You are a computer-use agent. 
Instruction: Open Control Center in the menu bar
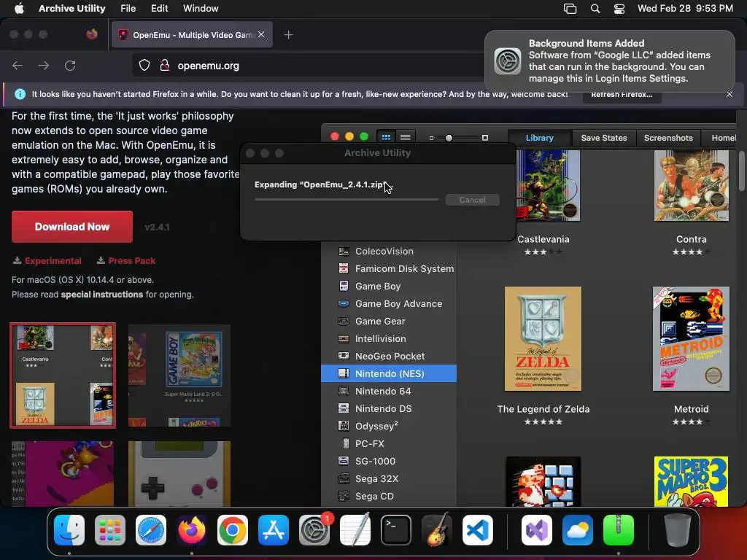pyautogui.click(x=619, y=9)
